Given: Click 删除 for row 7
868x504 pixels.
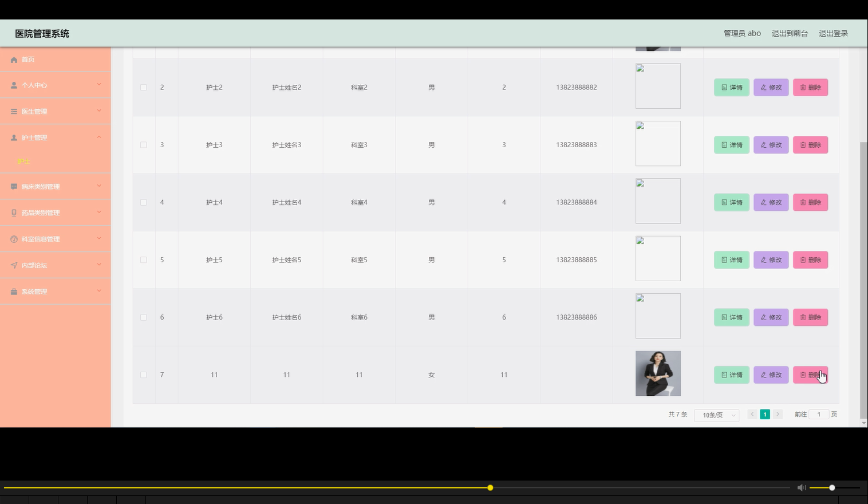Looking at the screenshot, I should click(810, 375).
